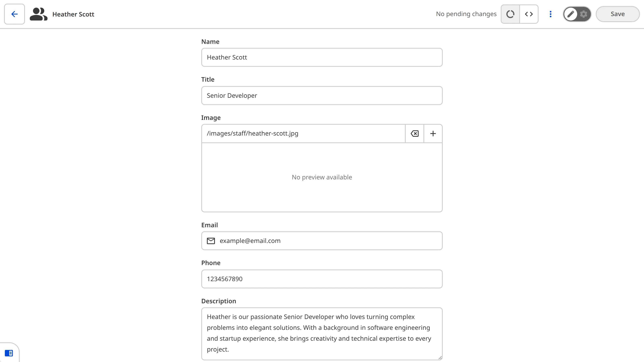The image size is (644, 362).
Task: Open the source code view
Action: 529,14
